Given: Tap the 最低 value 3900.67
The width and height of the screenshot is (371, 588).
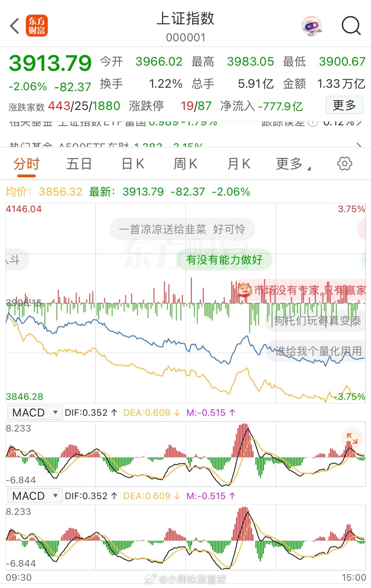Looking at the screenshot, I should coord(342,62).
